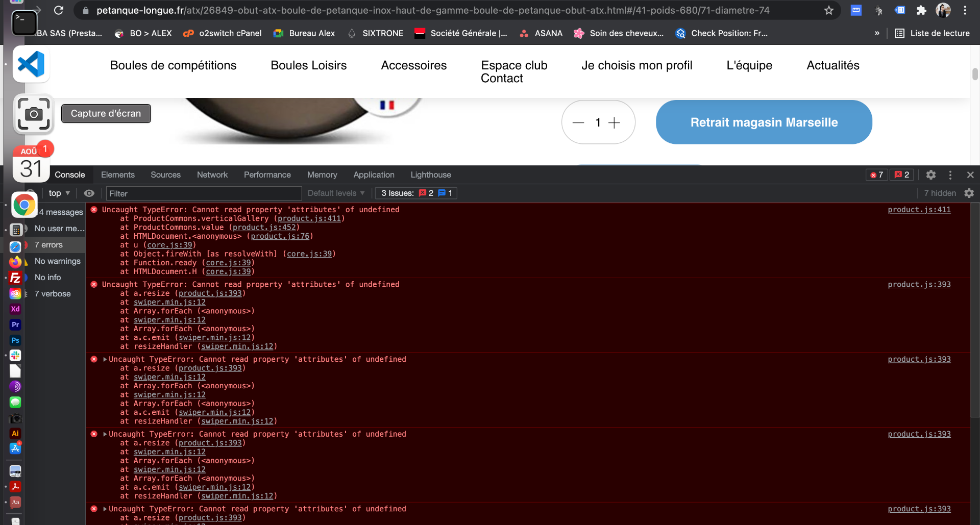Reload the page with the refresh icon
The height and width of the screenshot is (525, 980).
(x=59, y=10)
